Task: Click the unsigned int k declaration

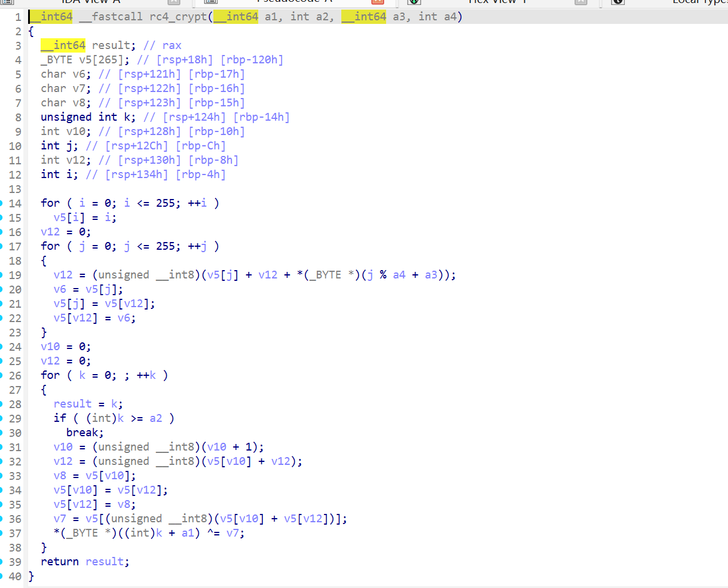Action: (88, 117)
